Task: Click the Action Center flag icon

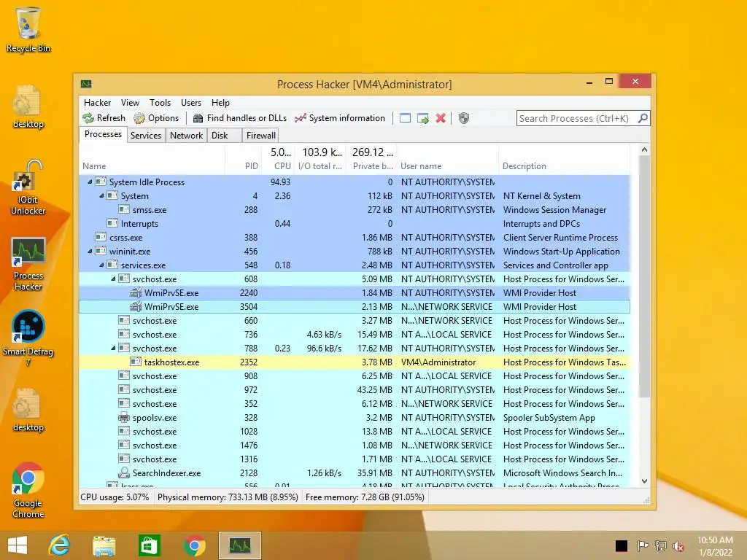Action: 643,545
